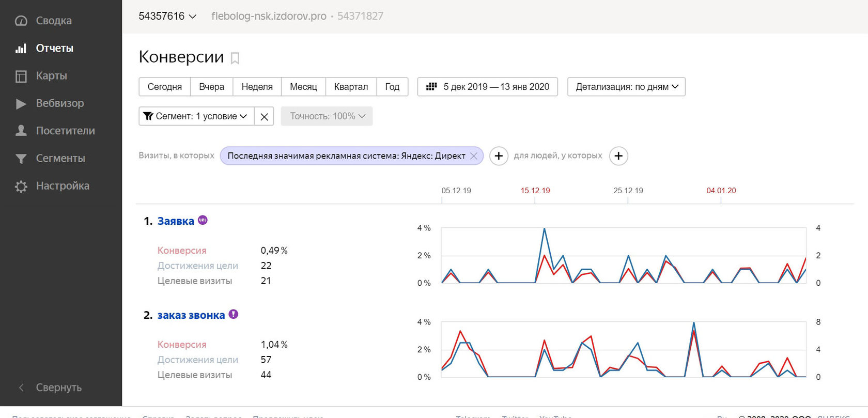Open the заказ звонка goal link

(191, 315)
